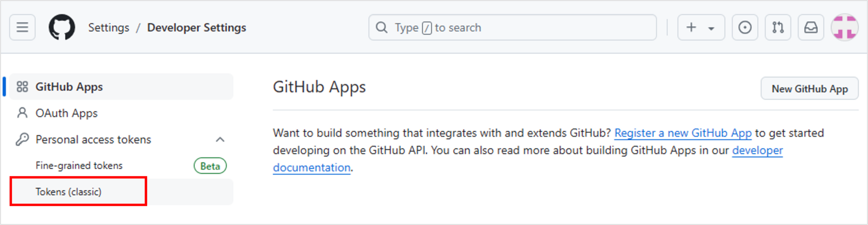Image resolution: width=868 pixels, height=225 pixels.
Task: Open the user profile avatar
Action: coord(845,28)
